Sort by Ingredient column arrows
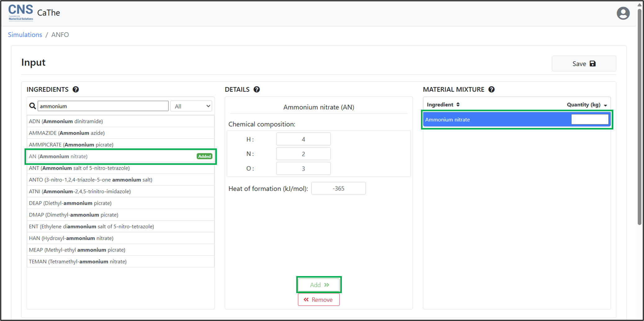The image size is (644, 321). 458,105
